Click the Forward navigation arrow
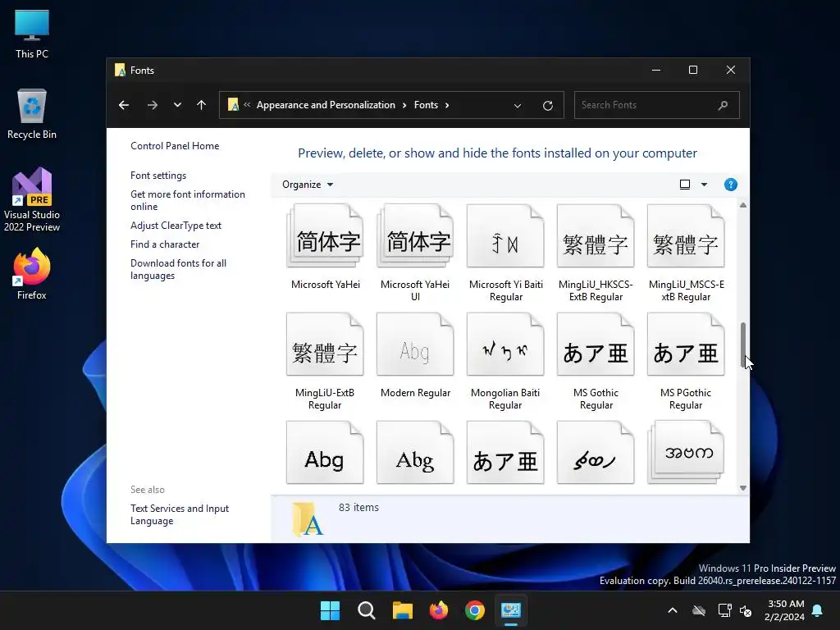This screenshot has width=840, height=630. 153,105
